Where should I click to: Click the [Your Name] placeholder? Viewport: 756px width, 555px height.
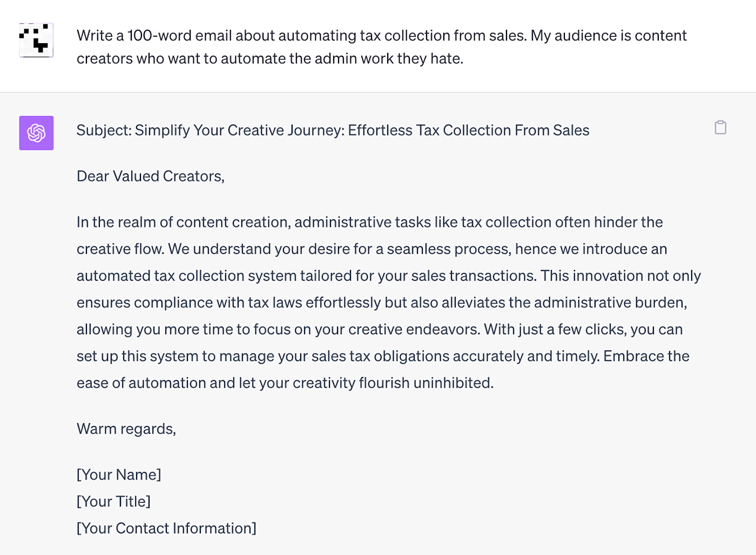[119, 475]
